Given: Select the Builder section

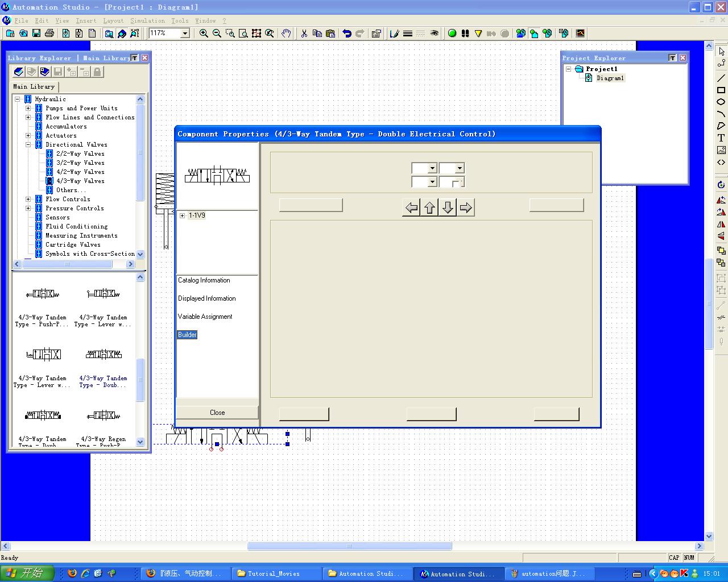Looking at the screenshot, I should [187, 335].
